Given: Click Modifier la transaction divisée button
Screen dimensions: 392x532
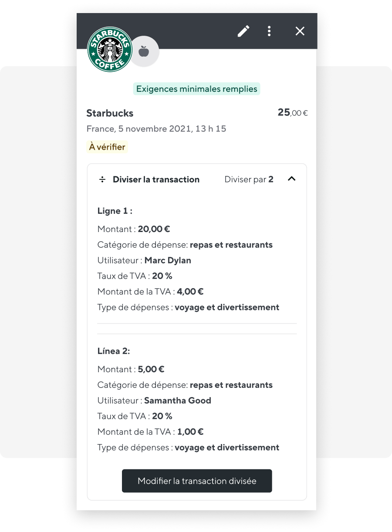Looking at the screenshot, I should (x=197, y=481).
